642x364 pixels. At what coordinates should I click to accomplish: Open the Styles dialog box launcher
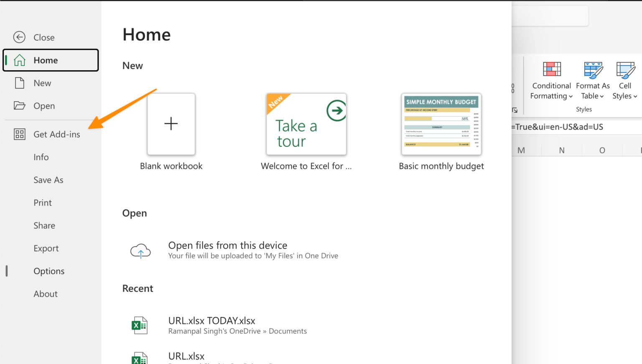point(515,110)
